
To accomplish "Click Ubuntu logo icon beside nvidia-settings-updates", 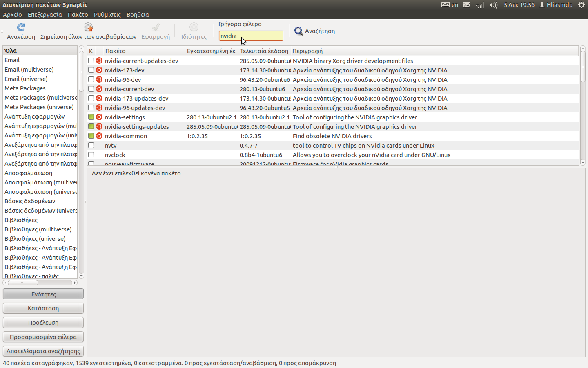I will point(99,126).
